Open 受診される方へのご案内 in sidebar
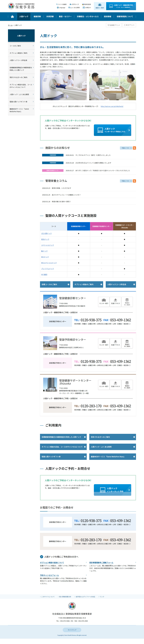Screen dimensions: 144x644 coord(21,77)
